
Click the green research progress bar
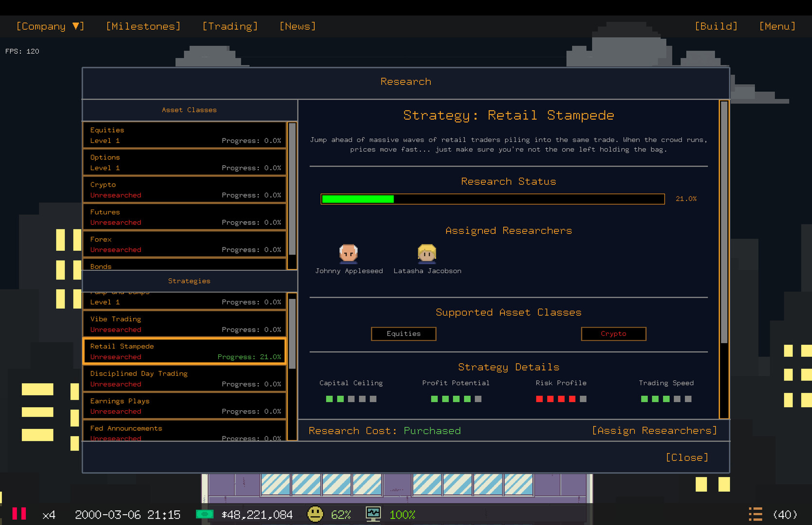(x=357, y=199)
